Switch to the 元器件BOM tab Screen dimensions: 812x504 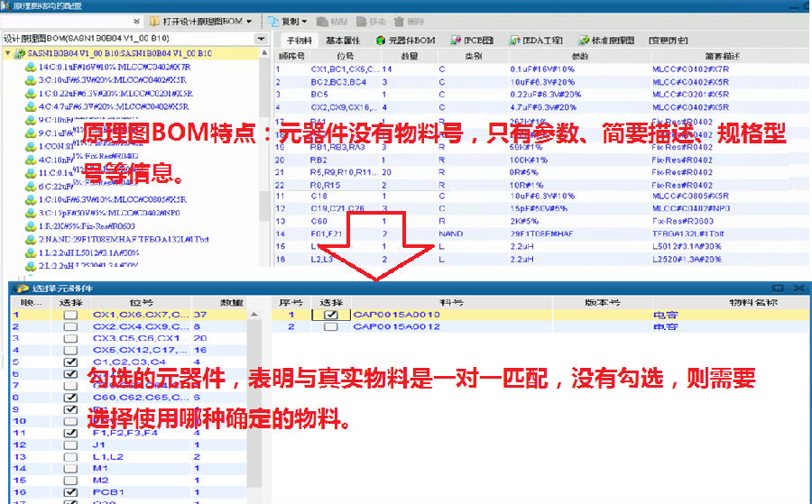(406, 41)
